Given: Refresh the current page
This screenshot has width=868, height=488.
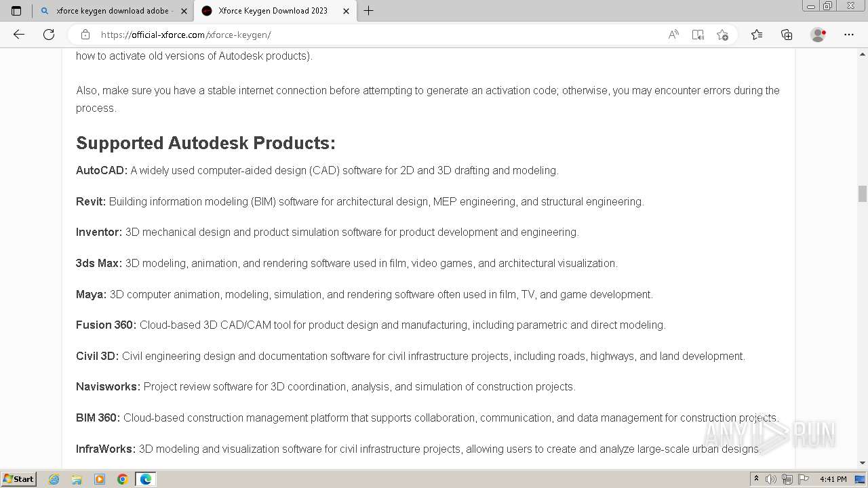Looking at the screenshot, I should pyautogui.click(x=49, y=35).
